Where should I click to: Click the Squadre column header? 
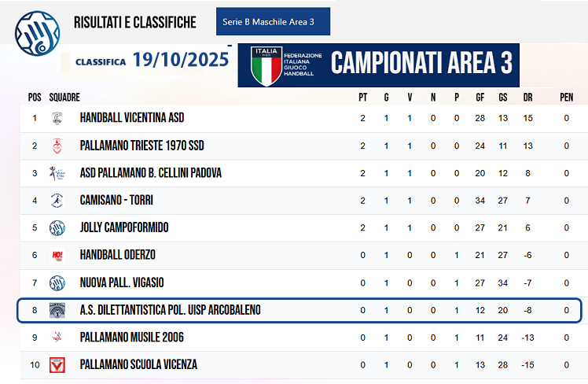(x=64, y=98)
